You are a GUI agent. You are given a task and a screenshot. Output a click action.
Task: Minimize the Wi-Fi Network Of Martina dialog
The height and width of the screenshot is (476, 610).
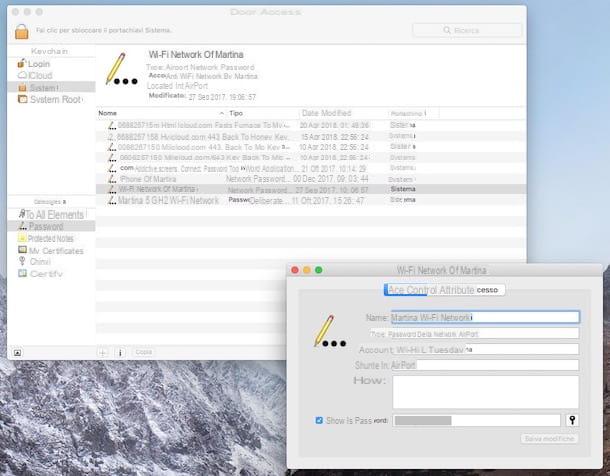pos(307,270)
